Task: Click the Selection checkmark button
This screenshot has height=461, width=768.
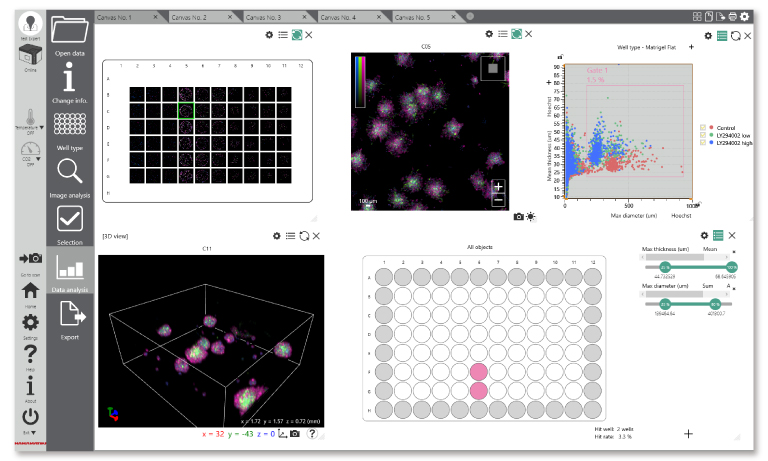Action: click(69, 221)
